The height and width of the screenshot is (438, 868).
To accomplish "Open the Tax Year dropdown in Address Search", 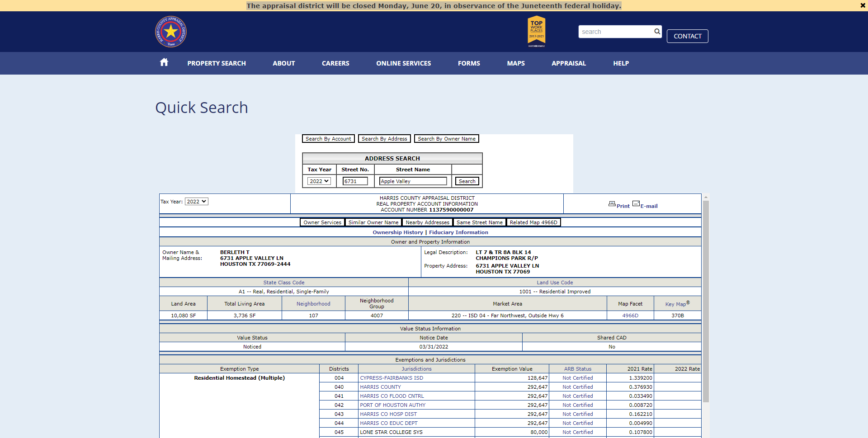I will click(x=319, y=181).
